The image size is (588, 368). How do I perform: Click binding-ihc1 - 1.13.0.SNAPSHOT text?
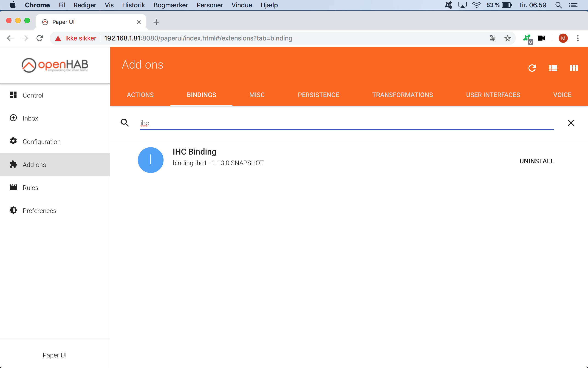coord(218,163)
